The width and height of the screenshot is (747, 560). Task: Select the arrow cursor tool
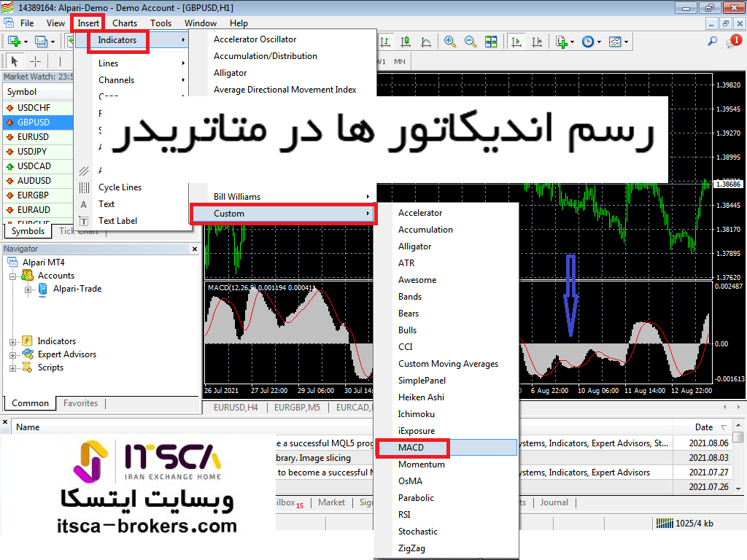[15, 61]
